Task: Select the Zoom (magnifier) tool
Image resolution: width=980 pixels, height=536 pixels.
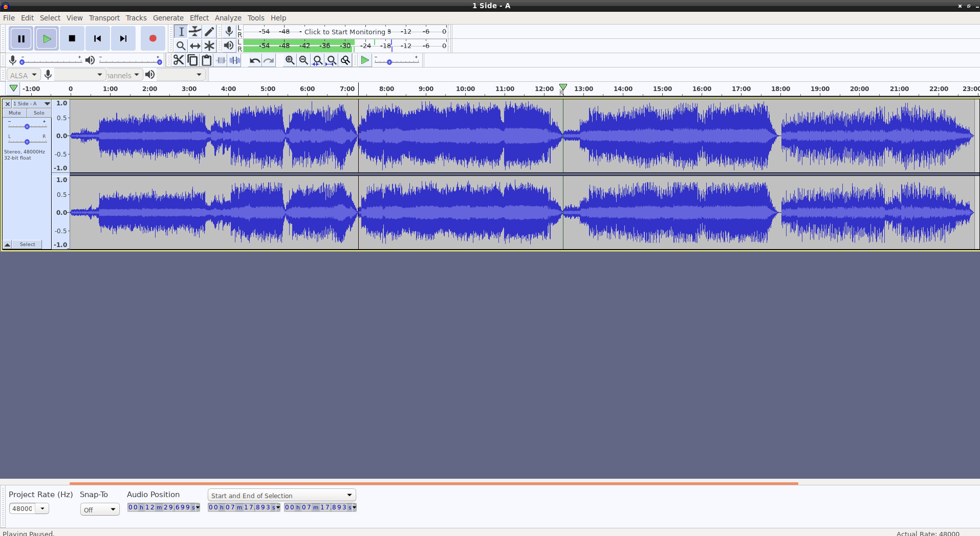Action: [x=181, y=46]
